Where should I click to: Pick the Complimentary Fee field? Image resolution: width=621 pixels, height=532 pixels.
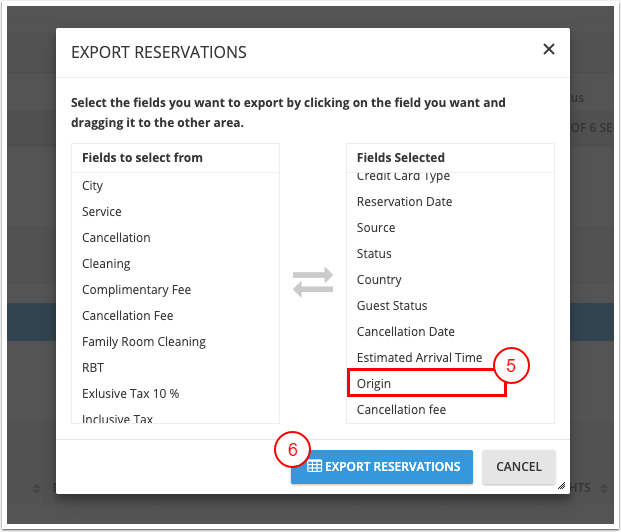pos(136,290)
